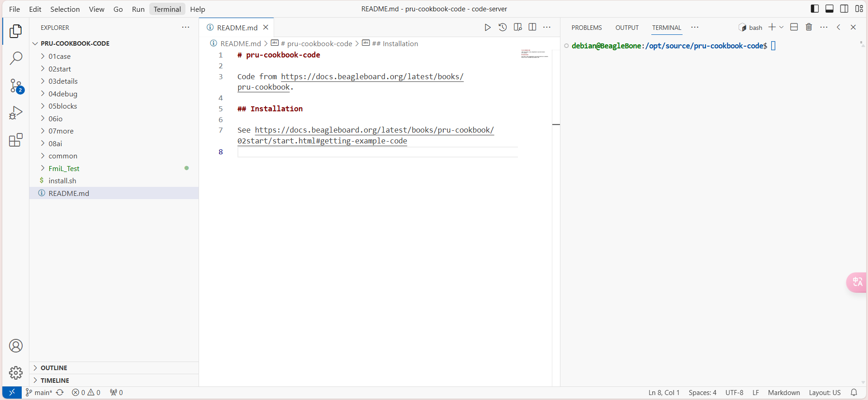Open the Edit menu
This screenshot has height=400, width=868.
(35, 9)
